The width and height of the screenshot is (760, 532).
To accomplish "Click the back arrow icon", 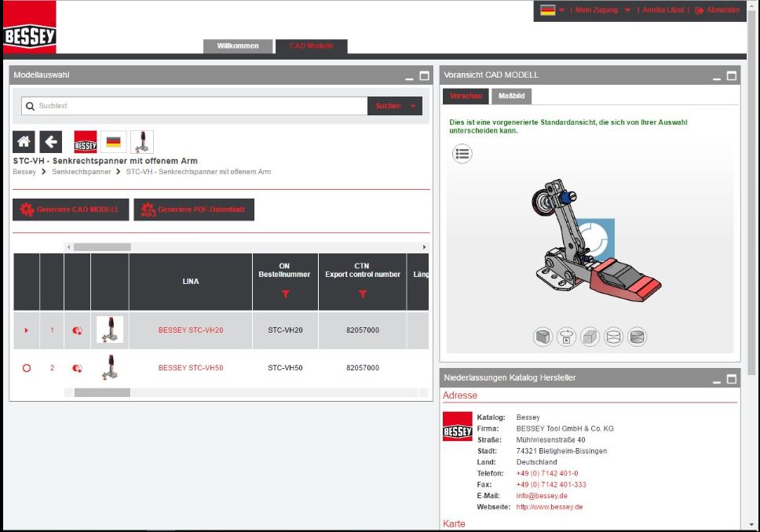I will click(x=51, y=142).
